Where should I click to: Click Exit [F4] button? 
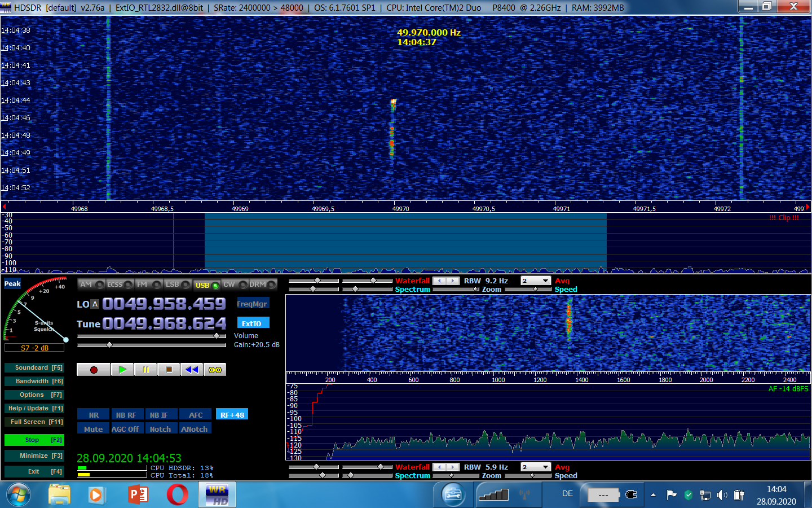pyautogui.click(x=34, y=471)
